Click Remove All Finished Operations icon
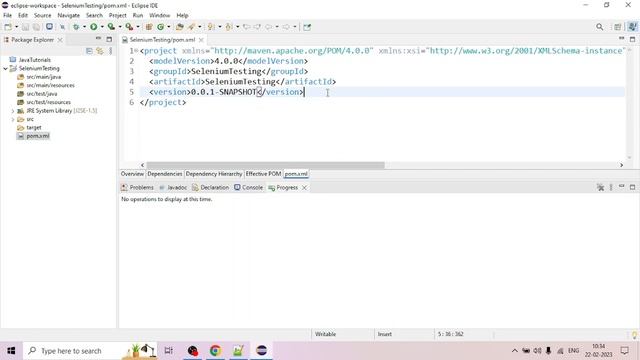This screenshot has height=360, width=640. (600, 187)
